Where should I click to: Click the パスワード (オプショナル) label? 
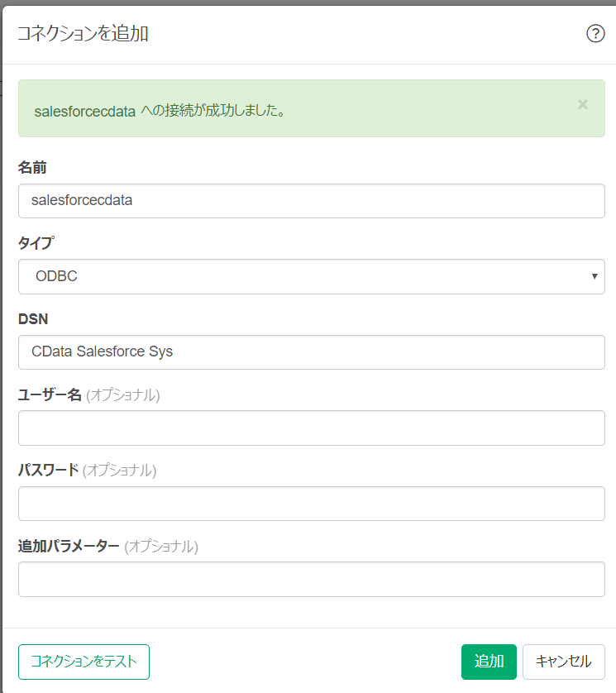tap(88, 470)
